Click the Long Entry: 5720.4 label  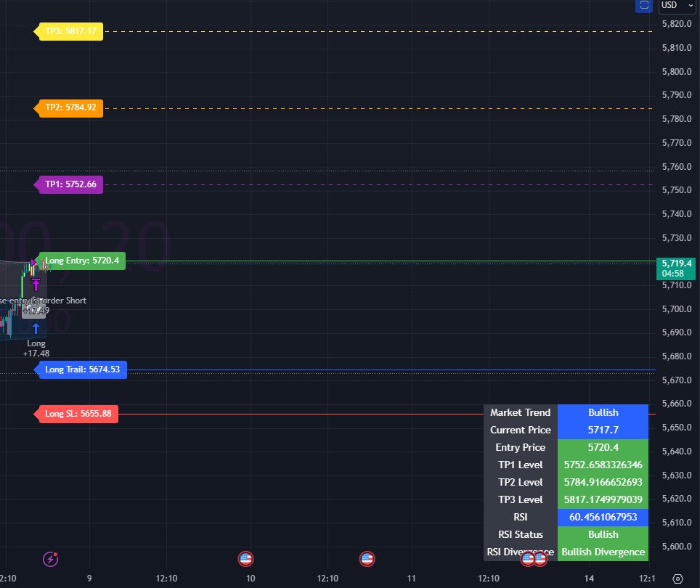[83, 261]
